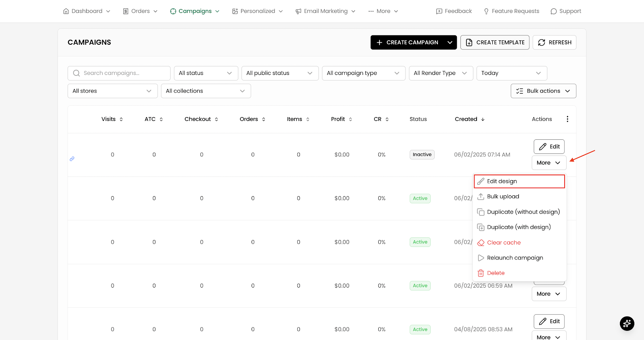Toggle sort order on Created column

pyautogui.click(x=470, y=119)
